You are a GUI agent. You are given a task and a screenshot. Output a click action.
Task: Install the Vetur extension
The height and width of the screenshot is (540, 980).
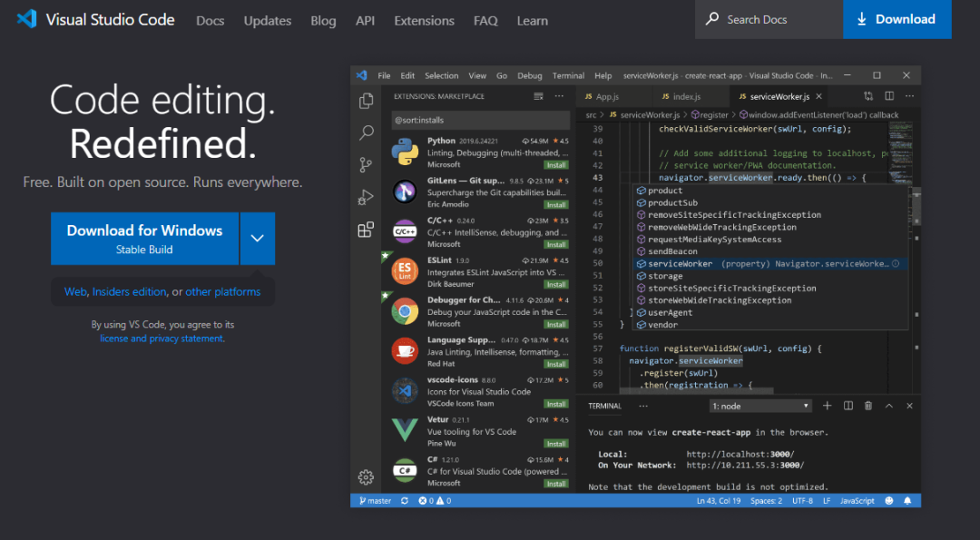(555, 444)
